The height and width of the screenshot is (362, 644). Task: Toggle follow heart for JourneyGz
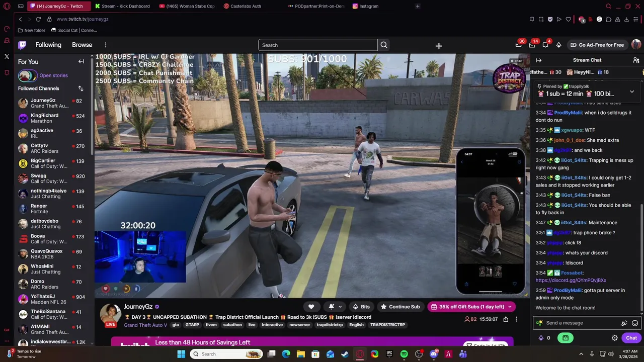click(311, 307)
